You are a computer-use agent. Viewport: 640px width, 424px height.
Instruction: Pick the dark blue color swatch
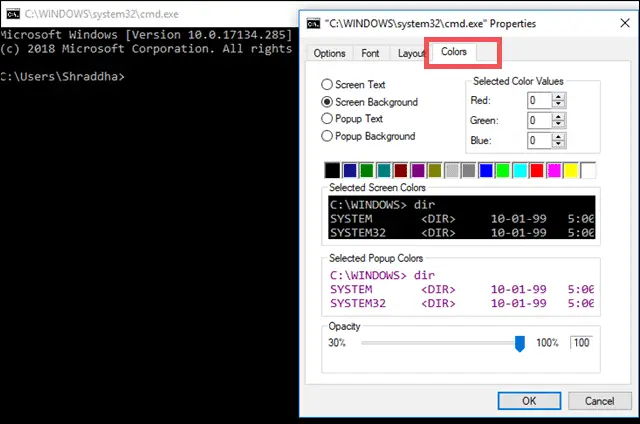coord(350,170)
